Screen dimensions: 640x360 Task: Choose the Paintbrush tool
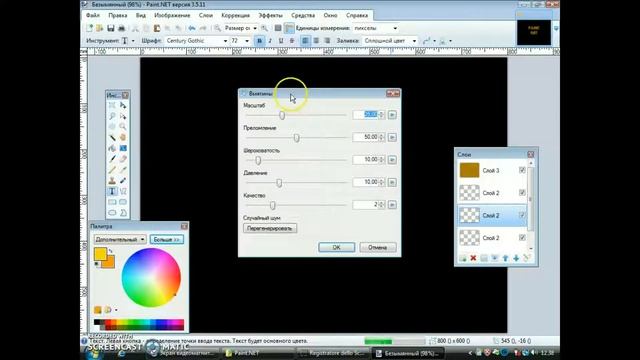click(112, 159)
